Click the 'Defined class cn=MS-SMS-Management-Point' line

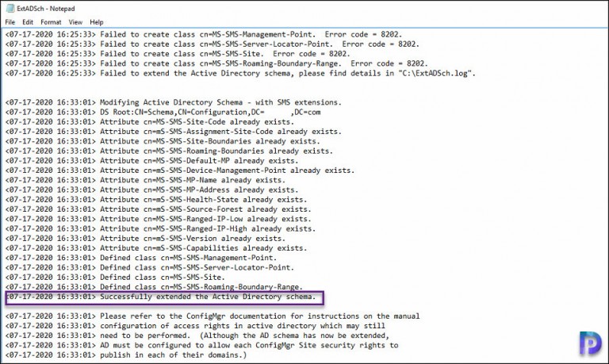pyautogui.click(x=141, y=258)
